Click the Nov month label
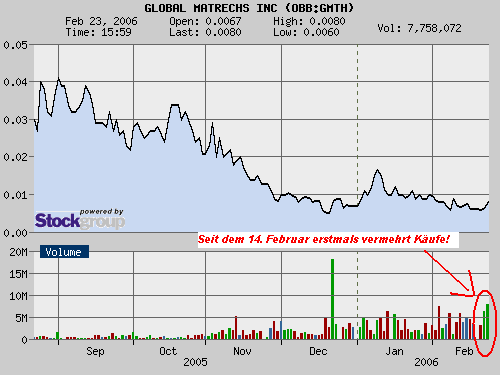The image size is (500, 375). (x=242, y=351)
